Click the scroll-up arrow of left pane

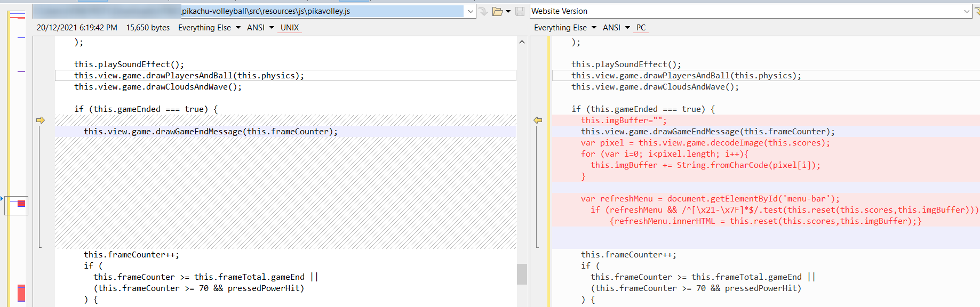click(x=522, y=42)
